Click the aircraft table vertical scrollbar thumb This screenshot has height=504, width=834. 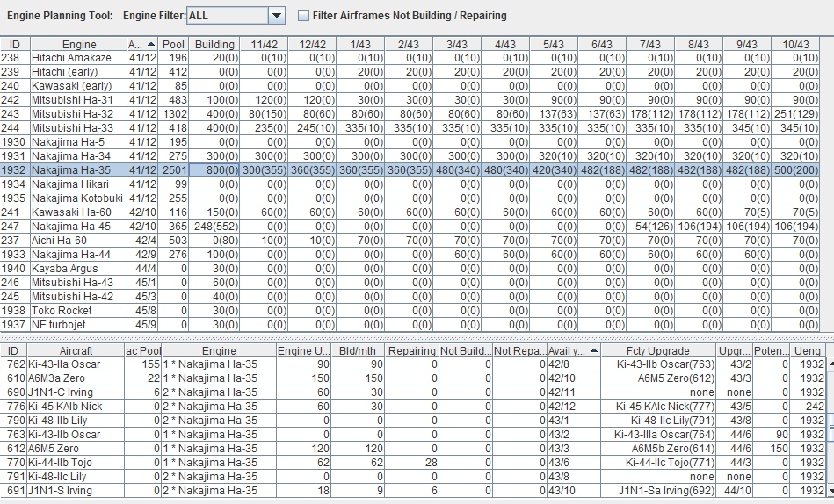[x=830, y=427]
